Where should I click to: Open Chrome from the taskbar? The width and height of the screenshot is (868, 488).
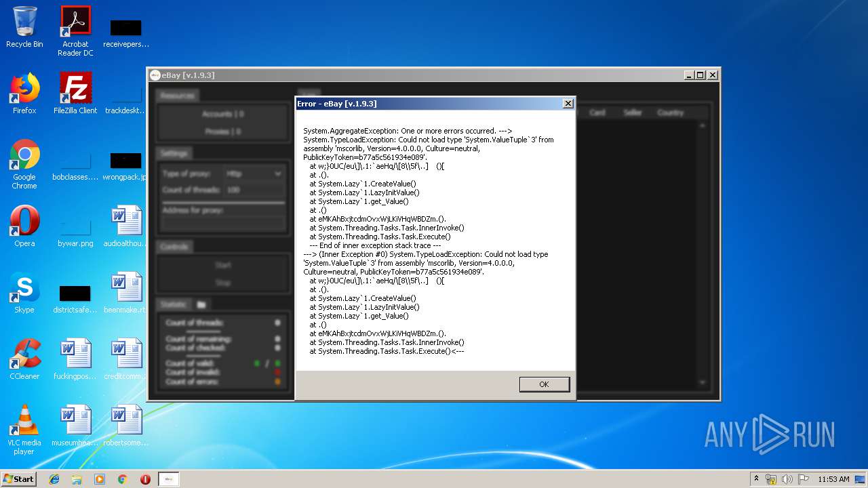tap(122, 479)
